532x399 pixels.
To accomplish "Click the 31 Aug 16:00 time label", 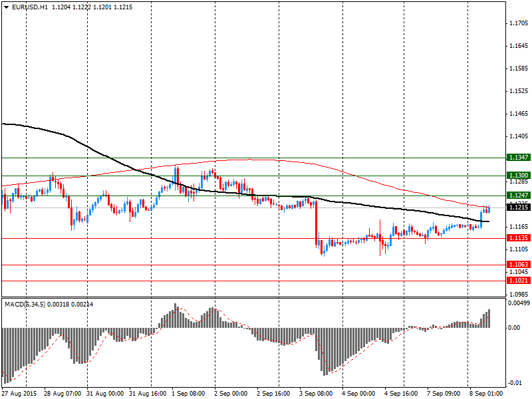I will (148, 394).
